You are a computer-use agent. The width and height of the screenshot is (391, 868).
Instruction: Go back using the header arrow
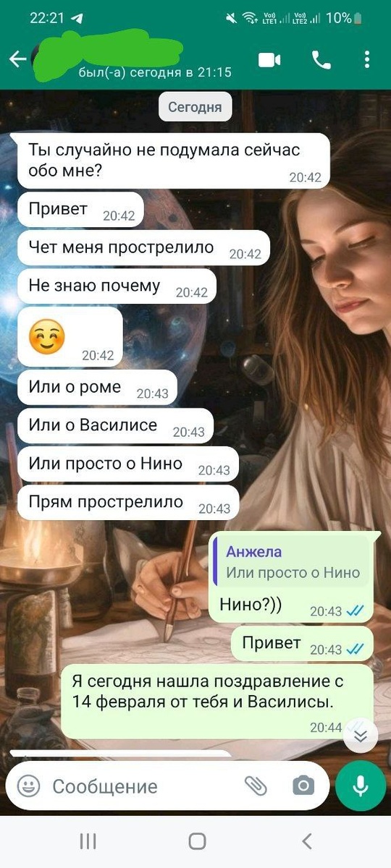[18, 60]
